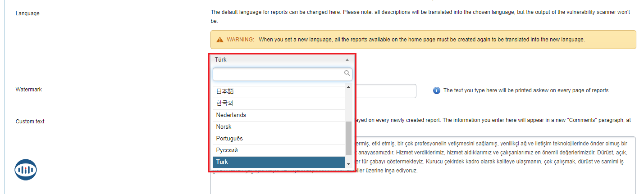Collapse the language dropdown using its arrow
Image resolution: width=644 pixels, height=194 pixels.
tap(347, 59)
